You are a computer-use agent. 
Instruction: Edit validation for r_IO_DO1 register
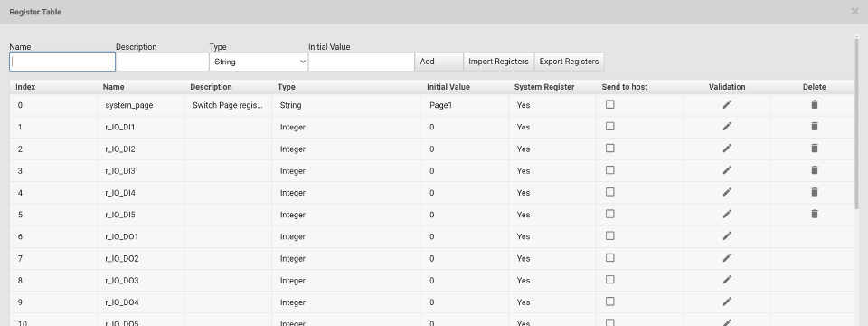[727, 236]
